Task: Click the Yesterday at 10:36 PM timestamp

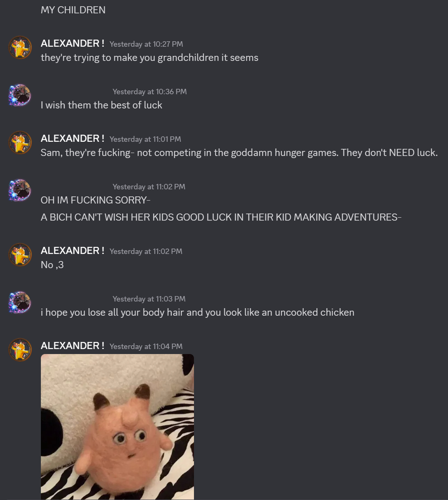Action: coord(150,92)
